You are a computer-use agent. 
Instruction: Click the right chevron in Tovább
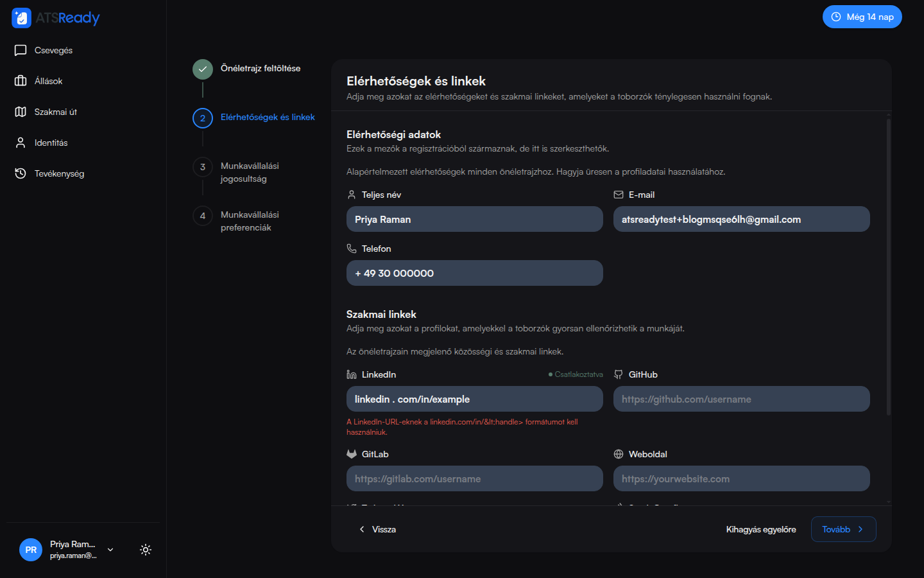[x=860, y=529]
